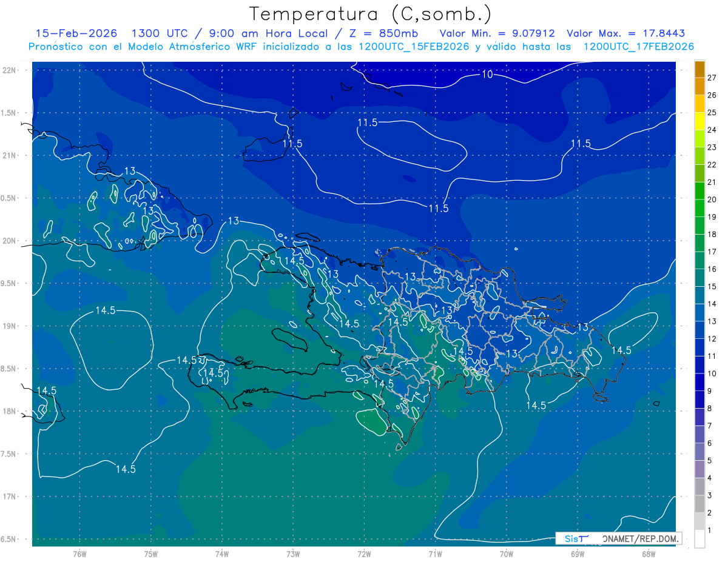
Task: Click the '12' color scale label
Action: pos(712,338)
